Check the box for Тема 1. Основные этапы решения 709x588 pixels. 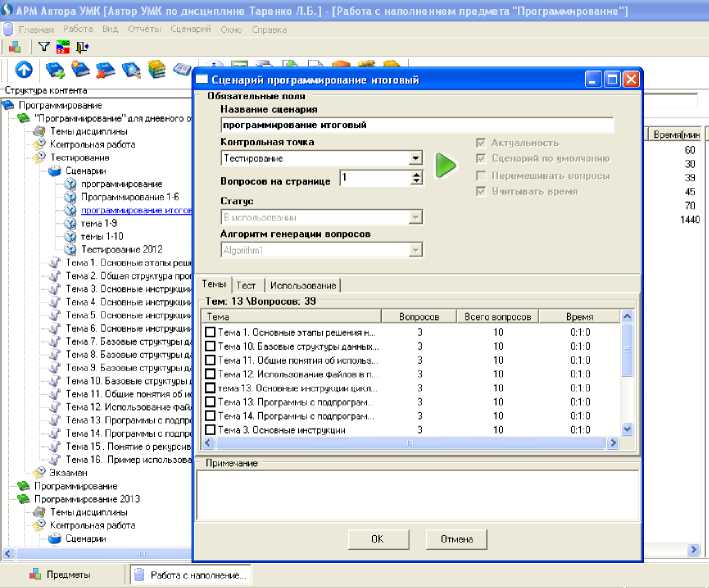(x=210, y=332)
